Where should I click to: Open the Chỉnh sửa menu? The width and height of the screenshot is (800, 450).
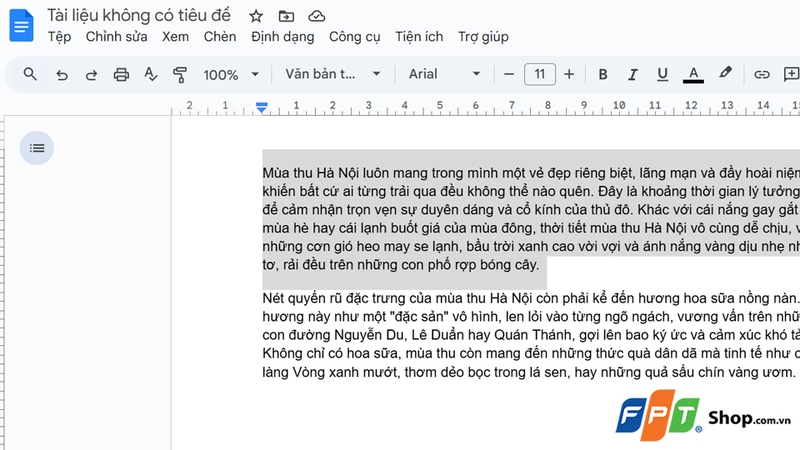(x=116, y=37)
